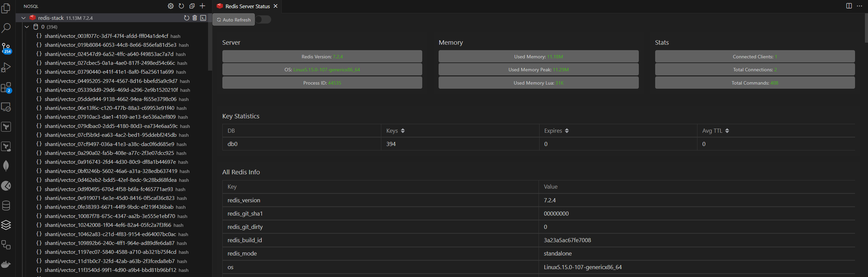The width and height of the screenshot is (868, 277).
Task: Open the NoSQL layers icon view
Action: [x=6, y=225]
